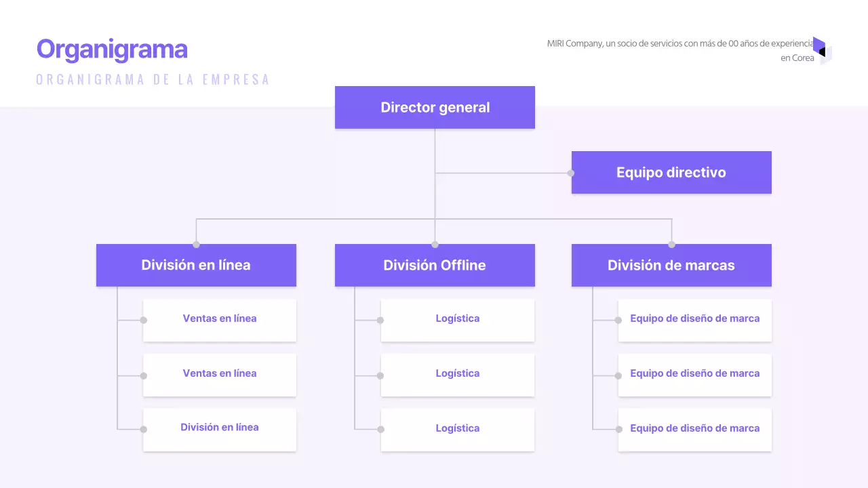Click the connector dot above División Offline
This screenshot has width=868, height=488.
pyautogui.click(x=435, y=245)
